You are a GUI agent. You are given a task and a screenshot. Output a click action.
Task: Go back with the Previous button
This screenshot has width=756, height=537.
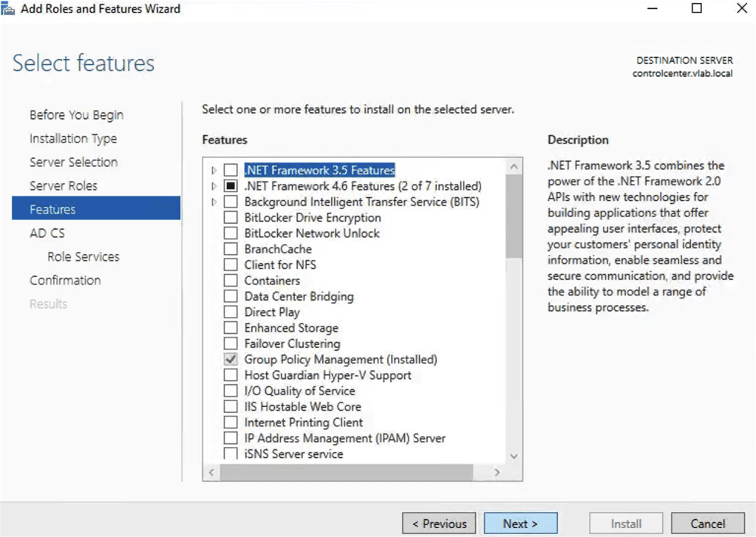pyautogui.click(x=439, y=524)
